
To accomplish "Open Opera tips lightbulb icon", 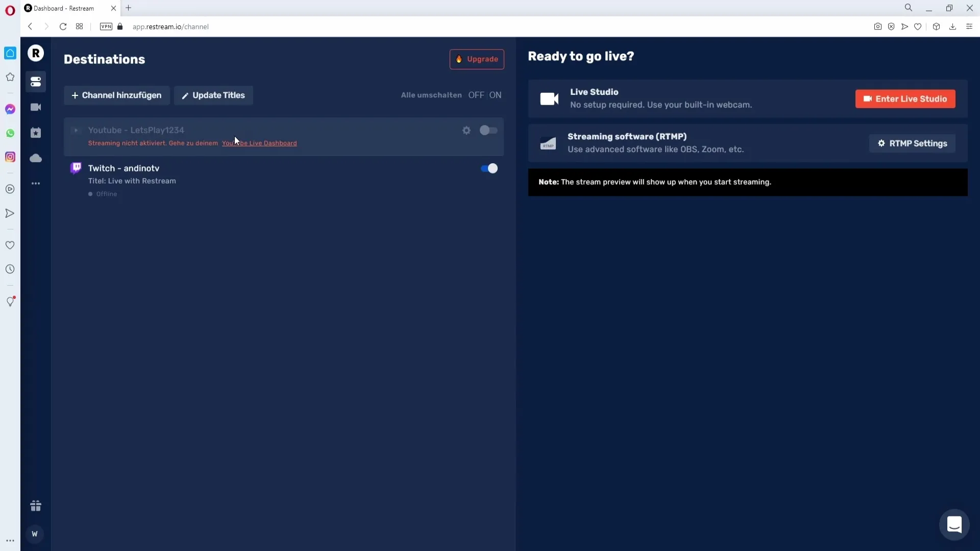I will 10,302.
